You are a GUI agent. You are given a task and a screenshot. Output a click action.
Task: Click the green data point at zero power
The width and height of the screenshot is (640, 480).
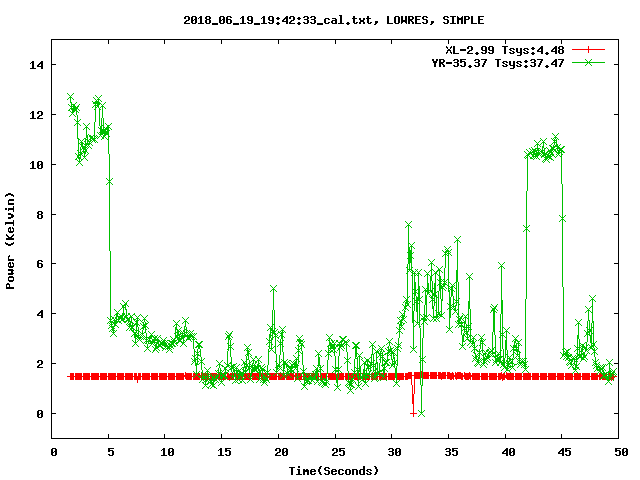(422, 413)
